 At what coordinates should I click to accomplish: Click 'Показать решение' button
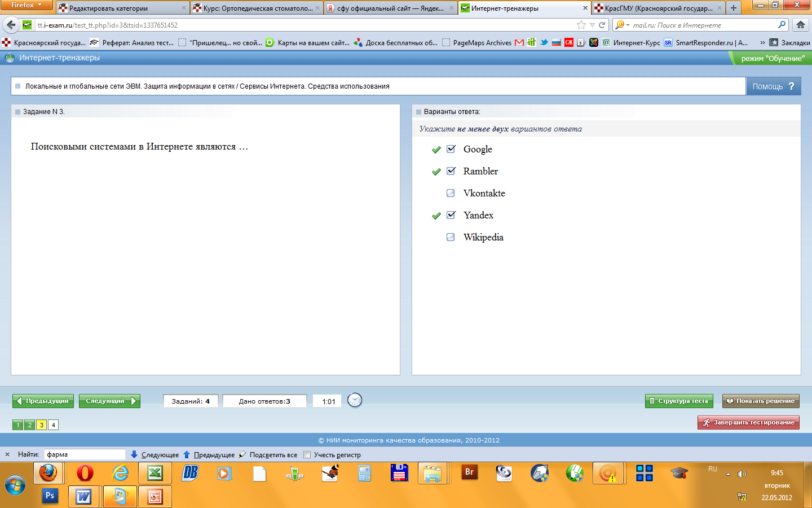tap(761, 401)
